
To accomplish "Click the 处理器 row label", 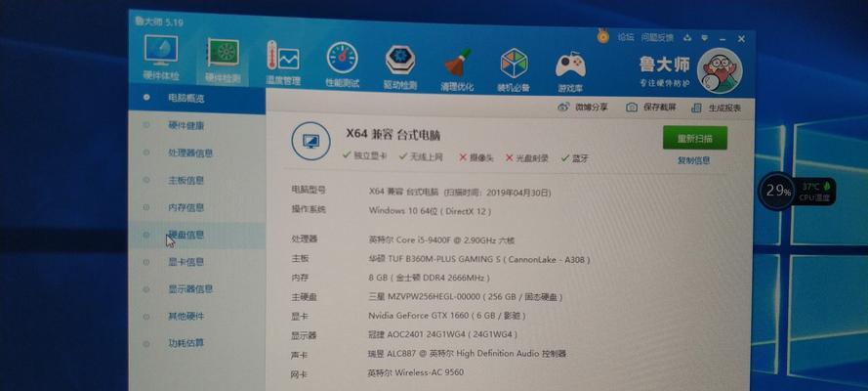I will [305, 239].
